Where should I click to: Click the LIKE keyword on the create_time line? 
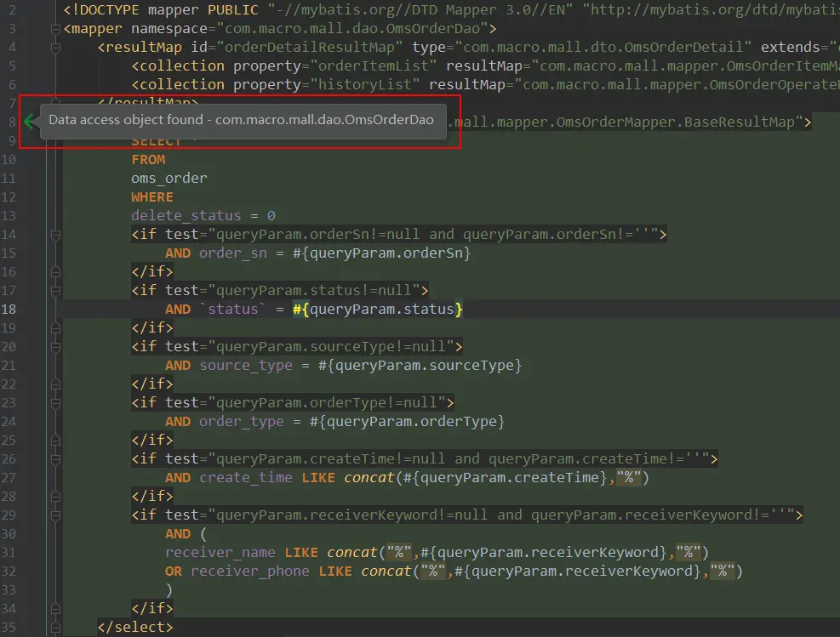[x=318, y=477]
